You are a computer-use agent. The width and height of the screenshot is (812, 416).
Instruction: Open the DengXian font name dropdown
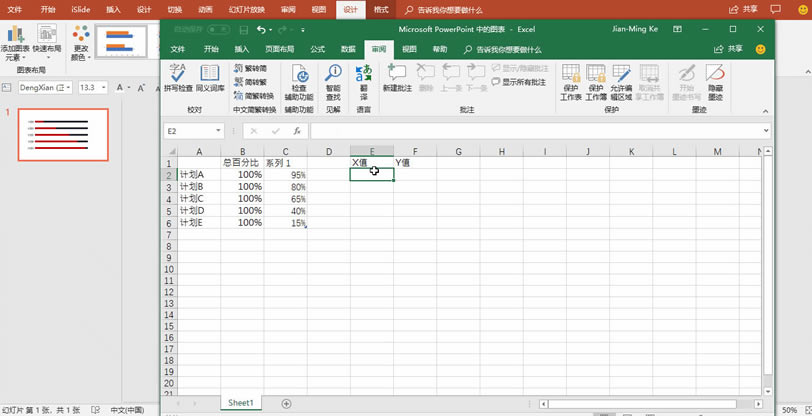tap(69, 88)
